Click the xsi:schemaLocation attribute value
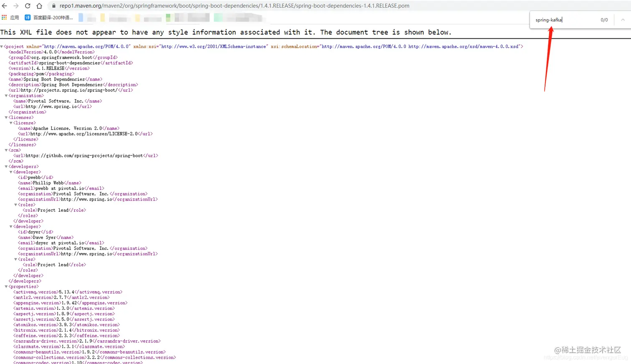Viewport: 631px width, 364px height. point(419,47)
